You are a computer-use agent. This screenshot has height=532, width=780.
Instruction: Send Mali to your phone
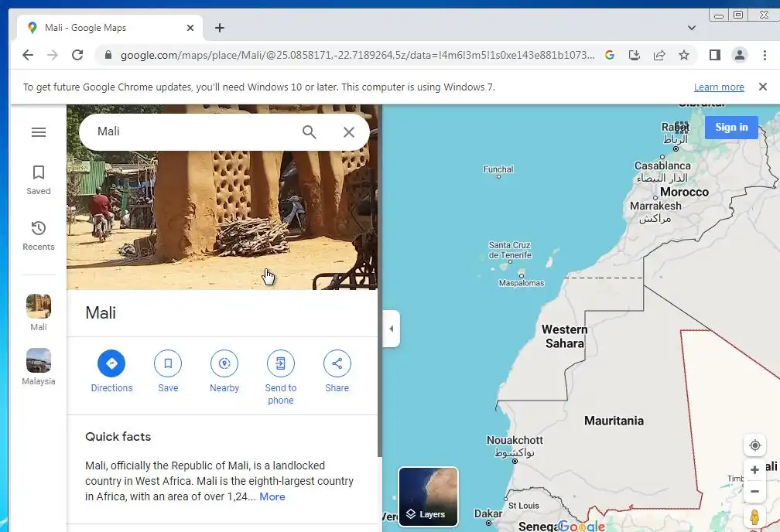coord(281,378)
